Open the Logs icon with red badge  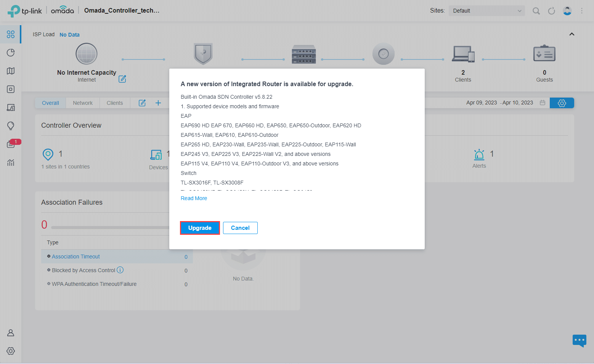pyautogui.click(x=11, y=144)
